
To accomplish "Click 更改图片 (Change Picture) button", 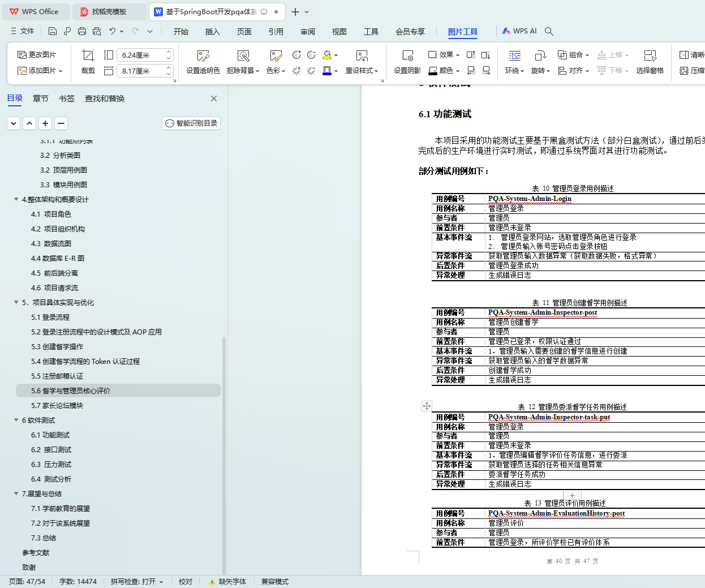I will pos(37,55).
